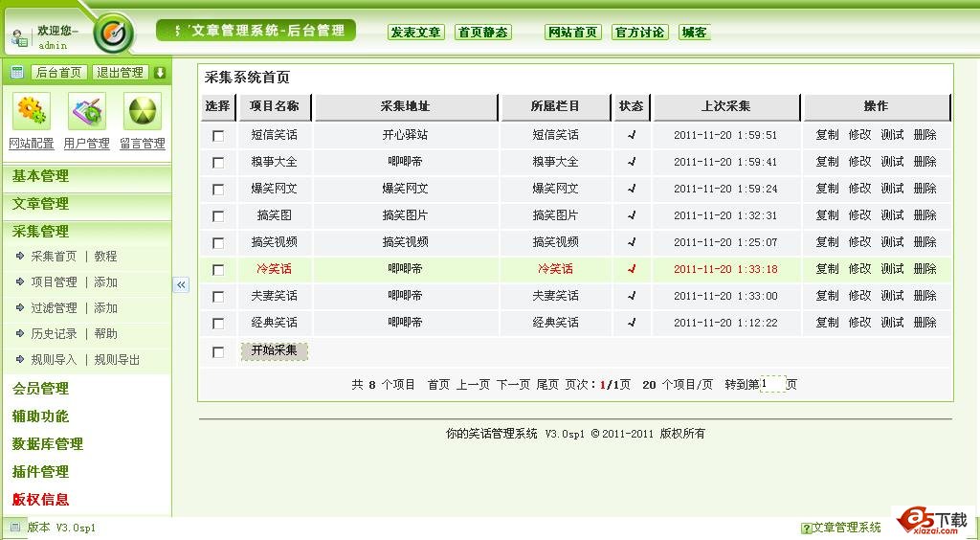Viewport: 980px width, 540px height.
Task: Open 博客 in the top menu
Action: click(x=695, y=33)
